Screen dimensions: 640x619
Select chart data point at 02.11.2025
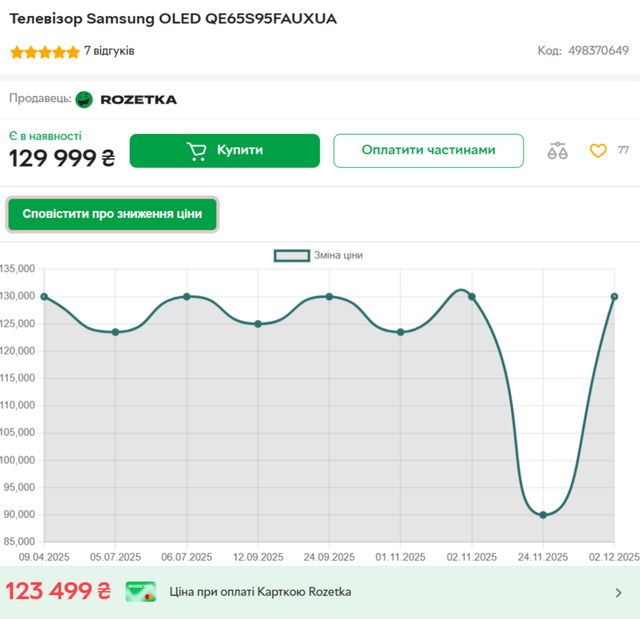point(472,297)
